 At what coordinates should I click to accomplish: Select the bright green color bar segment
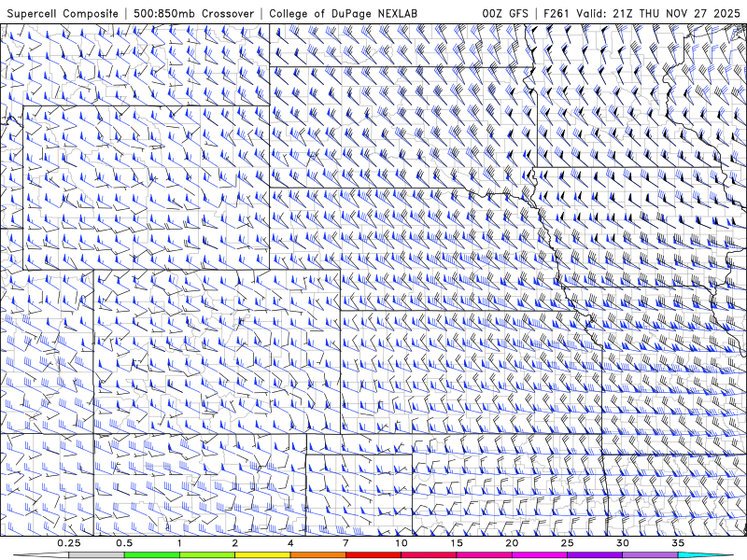pos(152,555)
